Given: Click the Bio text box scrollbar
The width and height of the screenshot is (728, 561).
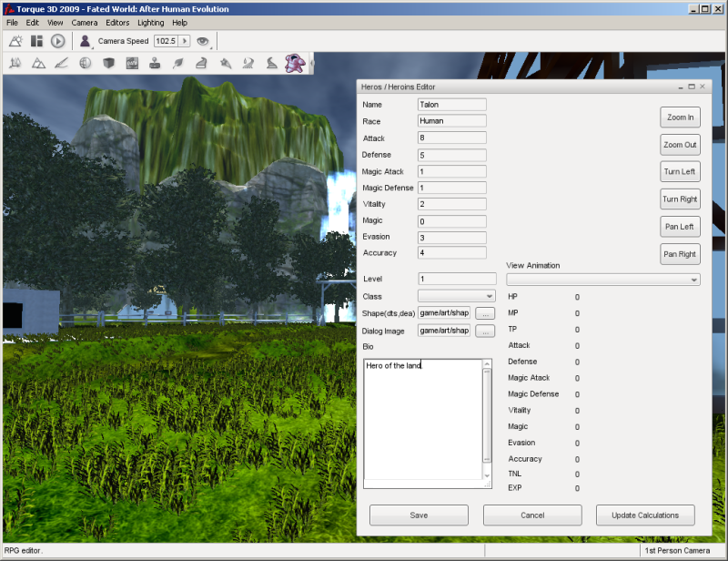Looking at the screenshot, I should pos(487,419).
